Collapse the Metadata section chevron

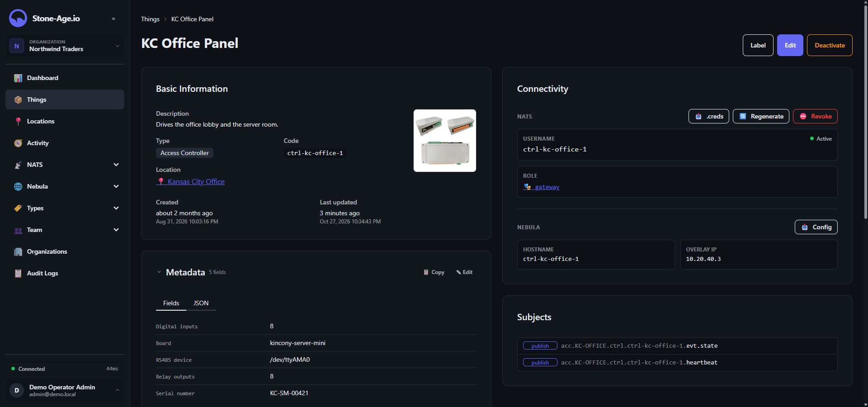pyautogui.click(x=159, y=272)
